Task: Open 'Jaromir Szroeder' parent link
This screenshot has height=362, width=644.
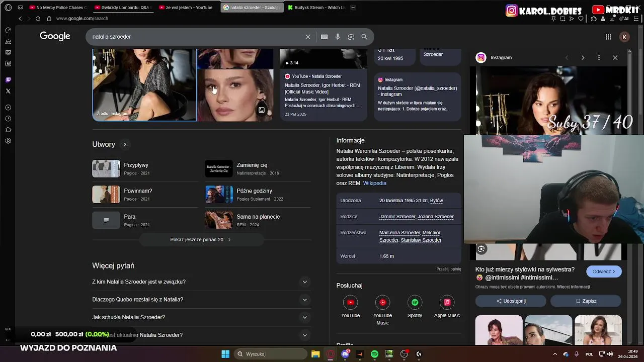Action: (397, 217)
